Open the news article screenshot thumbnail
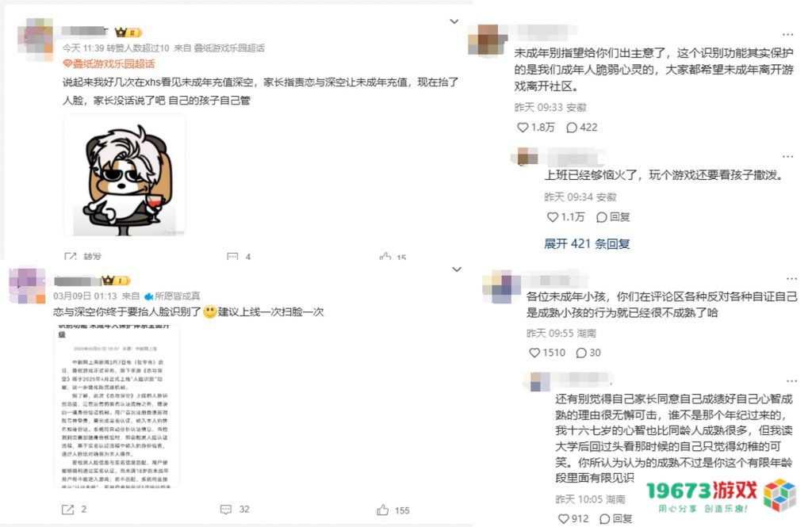 (x=117, y=406)
